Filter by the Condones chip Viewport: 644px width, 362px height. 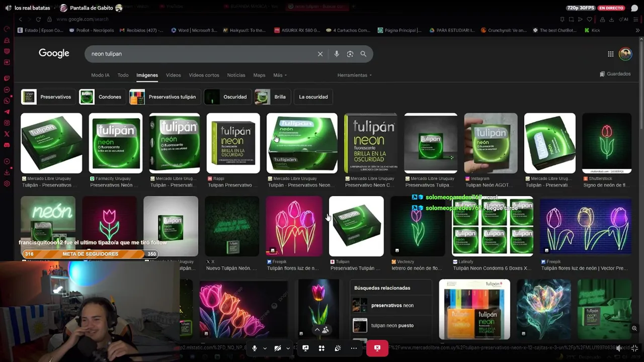point(102,97)
